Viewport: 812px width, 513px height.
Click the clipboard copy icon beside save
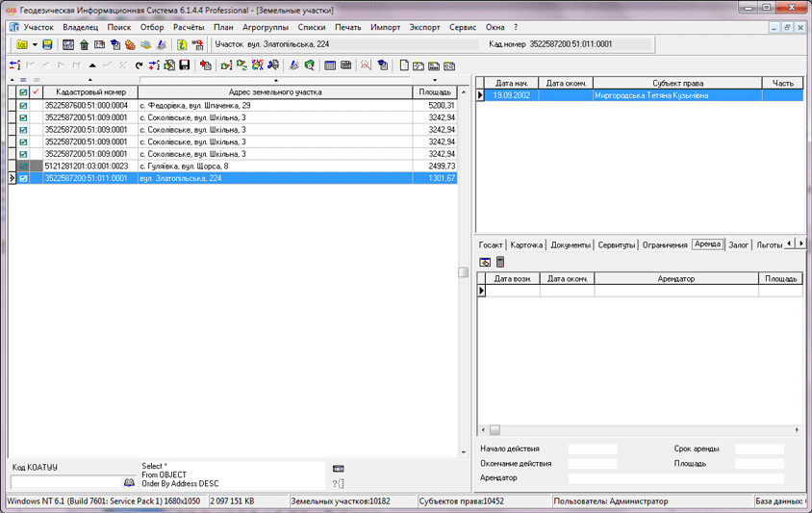(x=169, y=65)
